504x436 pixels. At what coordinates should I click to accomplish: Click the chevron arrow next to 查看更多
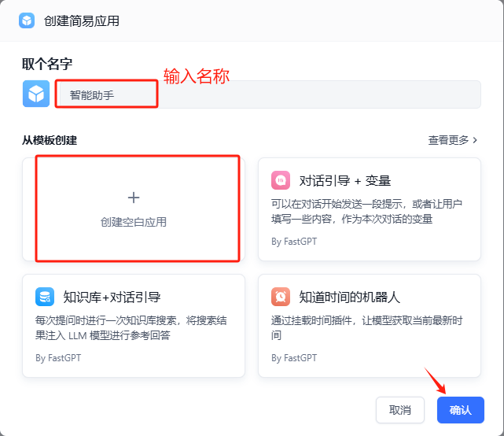[475, 140]
